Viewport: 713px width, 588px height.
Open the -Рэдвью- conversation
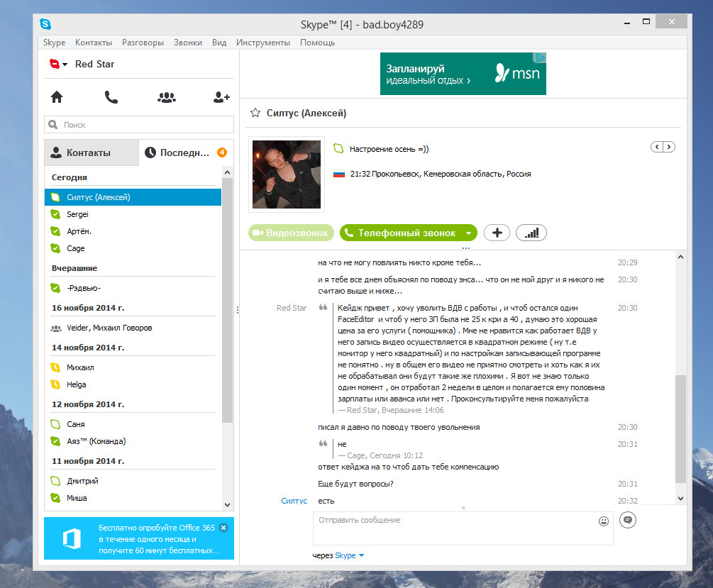(133, 288)
